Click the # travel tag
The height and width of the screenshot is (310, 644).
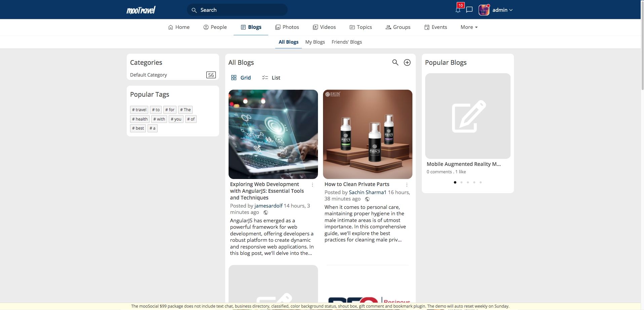[x=139, y=110]
